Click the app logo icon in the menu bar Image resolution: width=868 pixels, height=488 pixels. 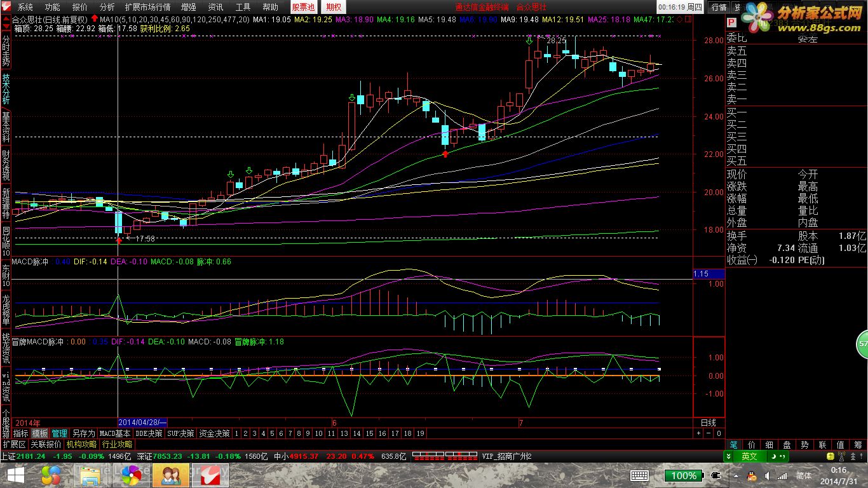(7, 7)
